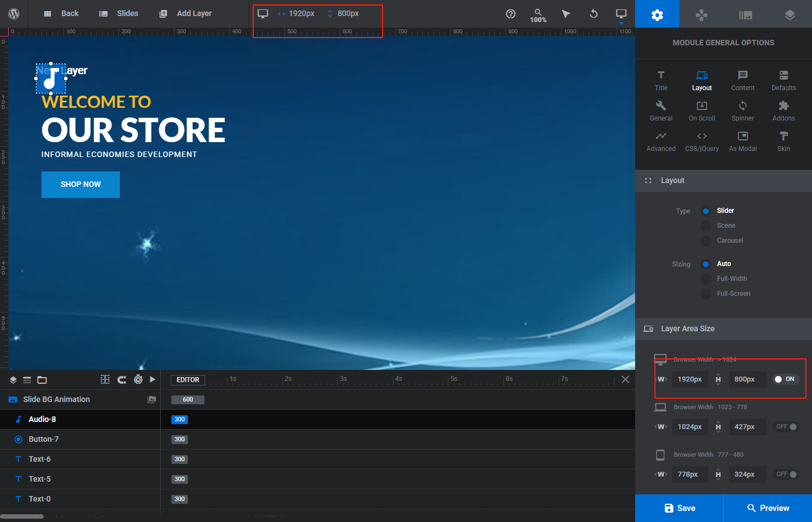The width and height of the screenshot is (812, 522).
Task: Save the slider module
Action: point(679,508)
